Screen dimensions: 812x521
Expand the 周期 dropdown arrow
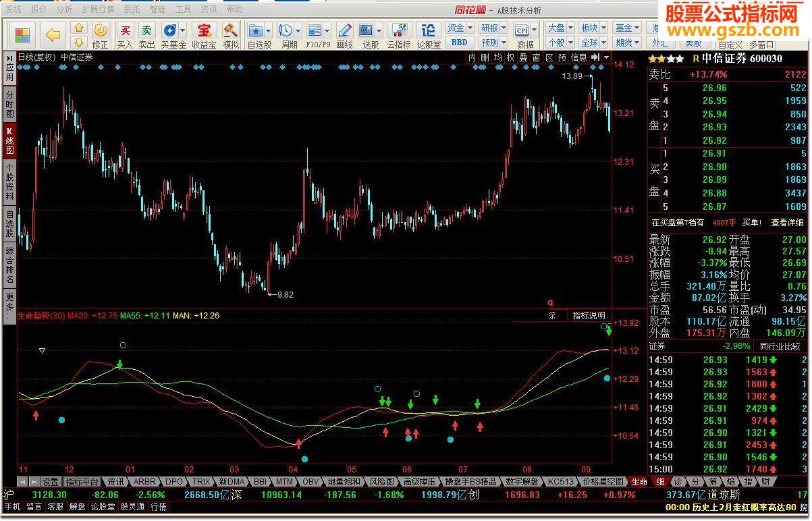tap(298, 31)
